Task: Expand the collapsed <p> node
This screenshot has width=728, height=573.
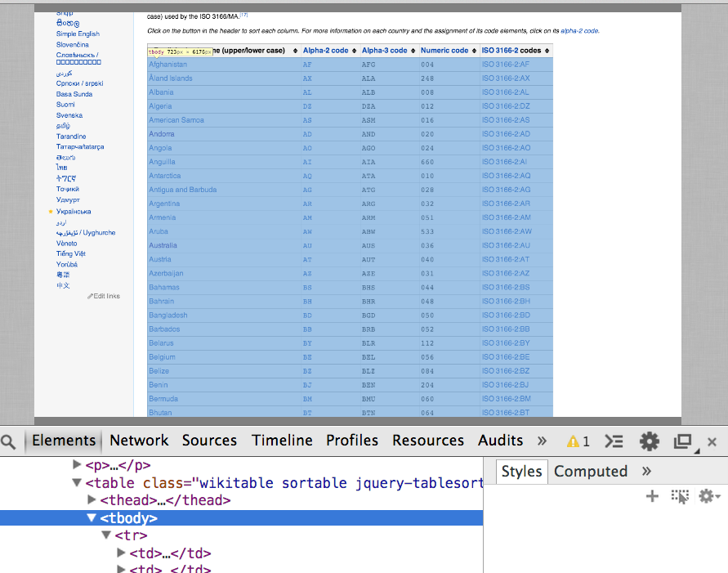Action: coord(77,464)
